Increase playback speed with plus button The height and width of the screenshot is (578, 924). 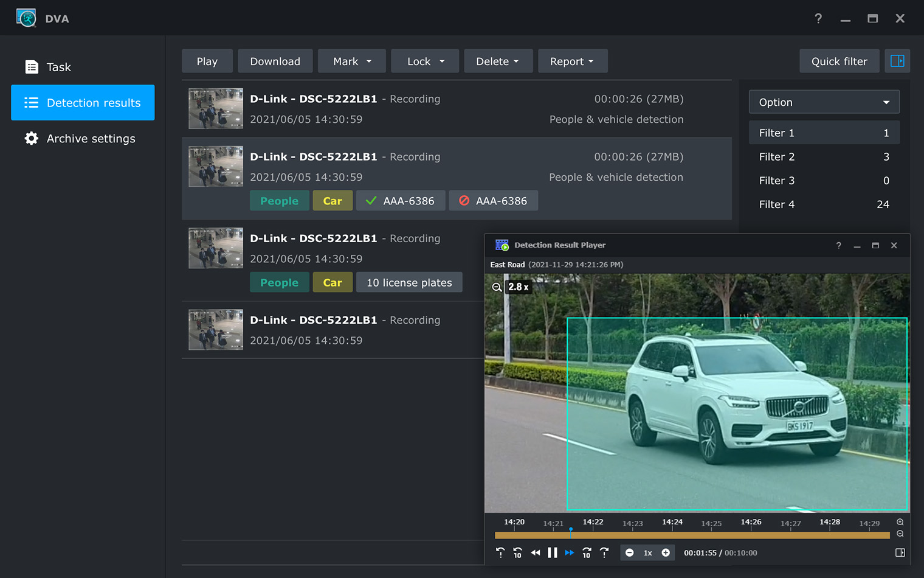tap(666, 552)
